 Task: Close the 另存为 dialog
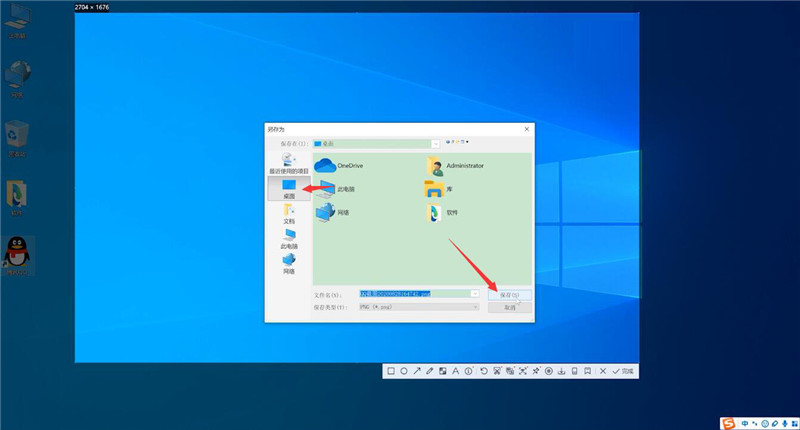point(527,129)
